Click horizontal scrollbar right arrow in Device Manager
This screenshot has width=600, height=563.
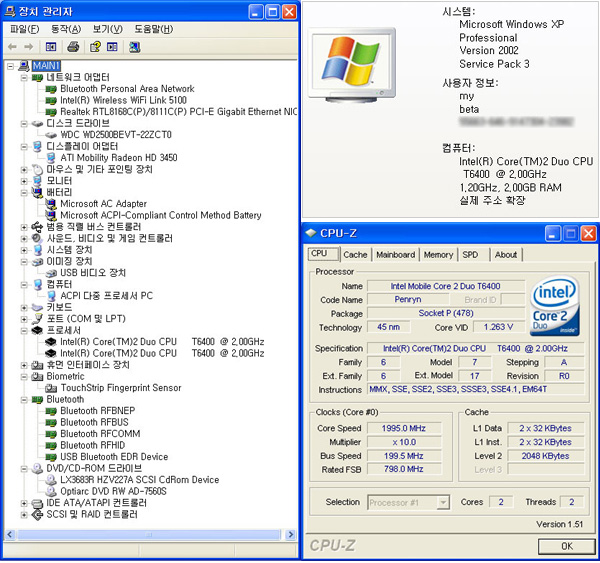(x=291, y=534)
